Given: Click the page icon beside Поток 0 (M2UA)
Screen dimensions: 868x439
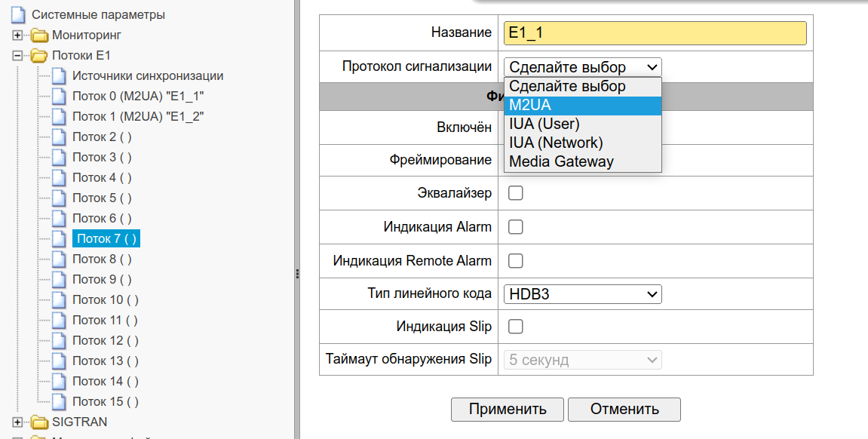Looking at the screenshot, I should 60,97.
